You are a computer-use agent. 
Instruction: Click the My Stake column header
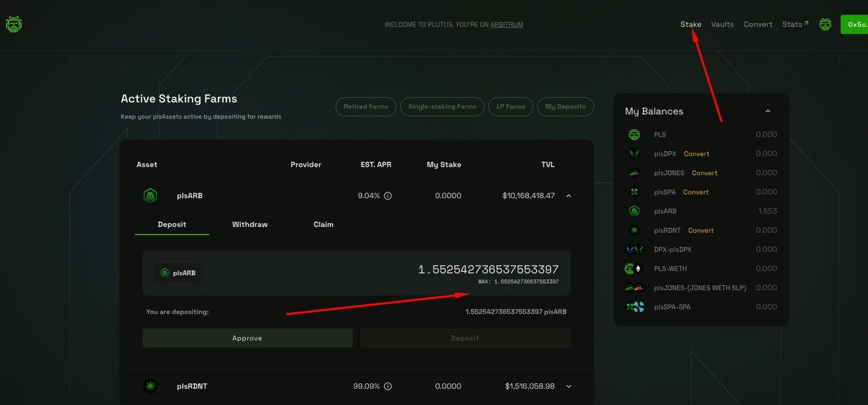click(x=444, y=165)
